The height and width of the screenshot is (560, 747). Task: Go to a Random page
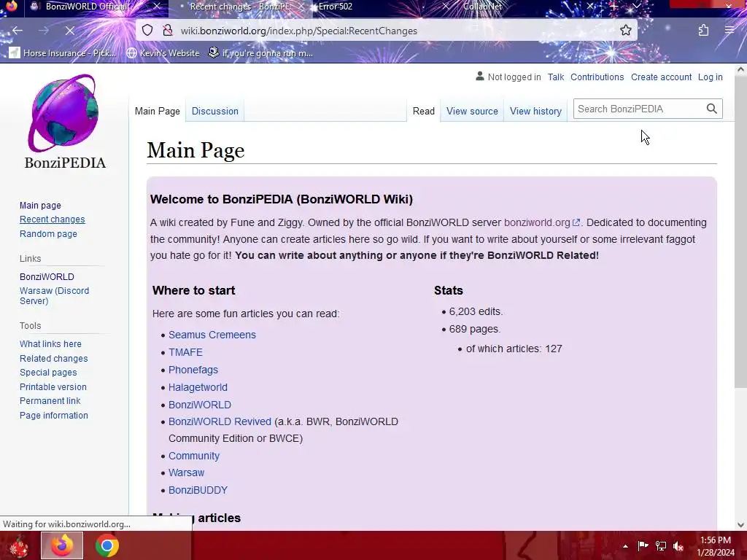[48, 234]
